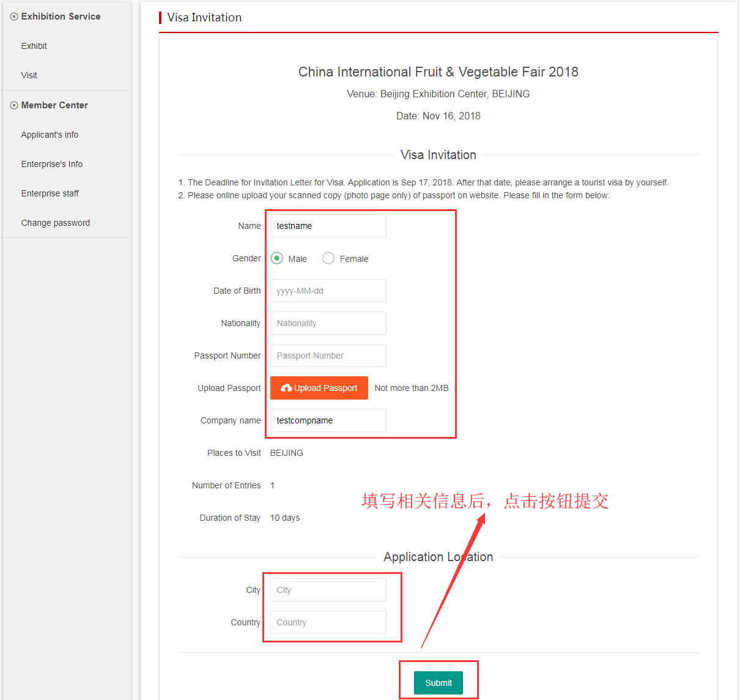This screenshot has height=700, width=740.
Task: Click the Date of Birth input field
Action: pyautogui.click(x=328, y=291)
